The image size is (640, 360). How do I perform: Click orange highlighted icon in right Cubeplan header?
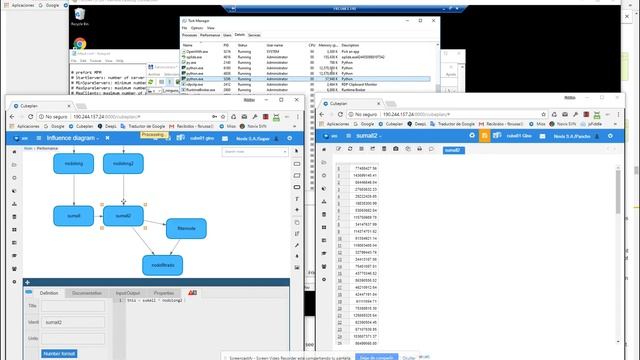point(484,136)
